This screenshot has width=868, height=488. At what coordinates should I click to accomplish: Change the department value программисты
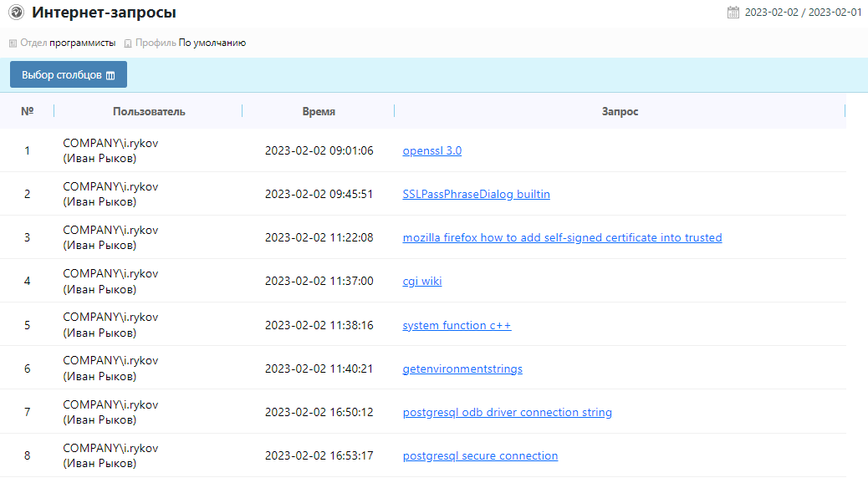[x=83, y=43]
